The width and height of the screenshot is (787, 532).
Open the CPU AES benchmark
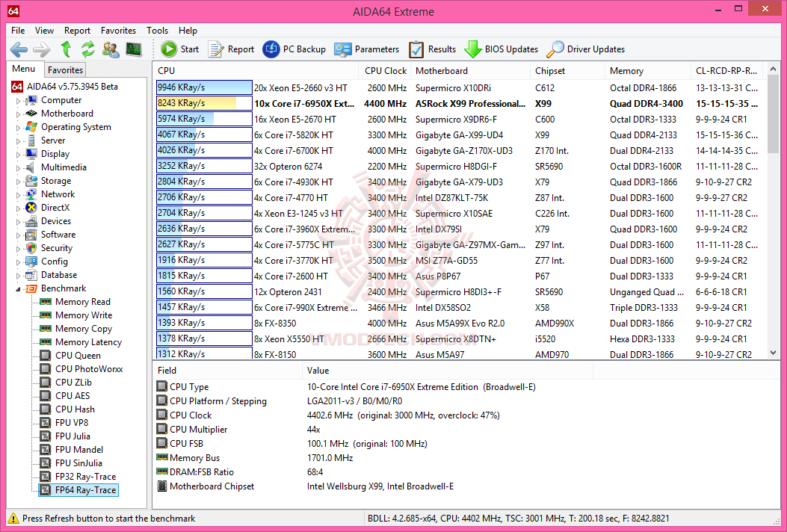(x=72, y=396)
